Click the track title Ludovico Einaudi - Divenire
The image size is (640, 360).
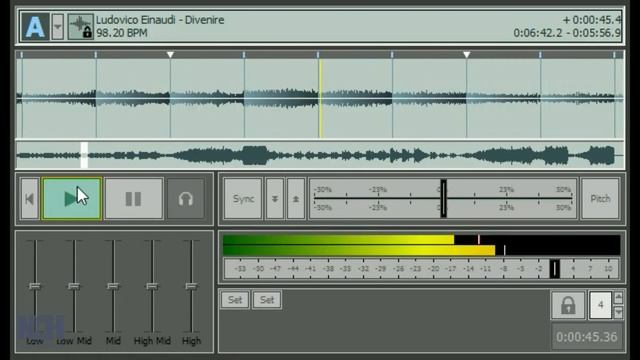click(x=160, y=20)
